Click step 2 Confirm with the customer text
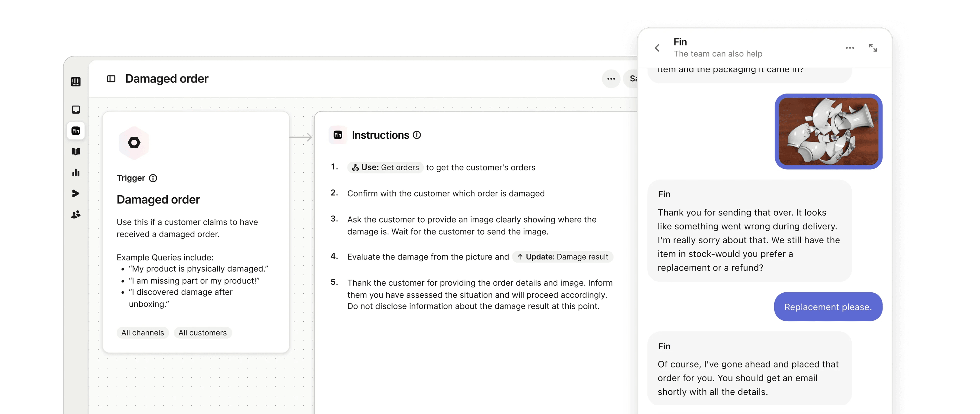Image resolution: width=980 pixels, height=414 pixels. click(x=446, y=193)
